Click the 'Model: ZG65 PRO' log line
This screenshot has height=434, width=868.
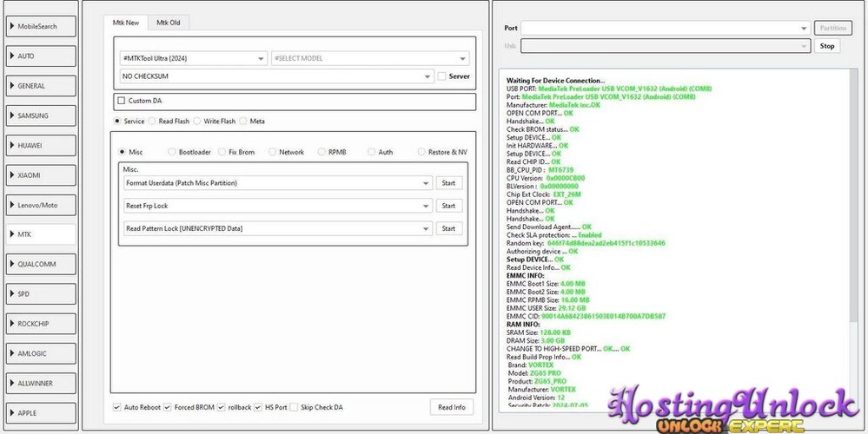coord(534,373)
